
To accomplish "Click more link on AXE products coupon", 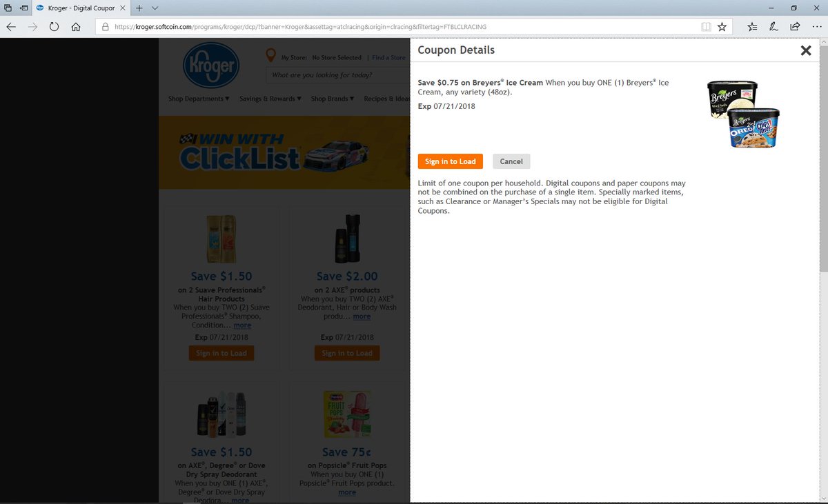I will tap(362, 316).
